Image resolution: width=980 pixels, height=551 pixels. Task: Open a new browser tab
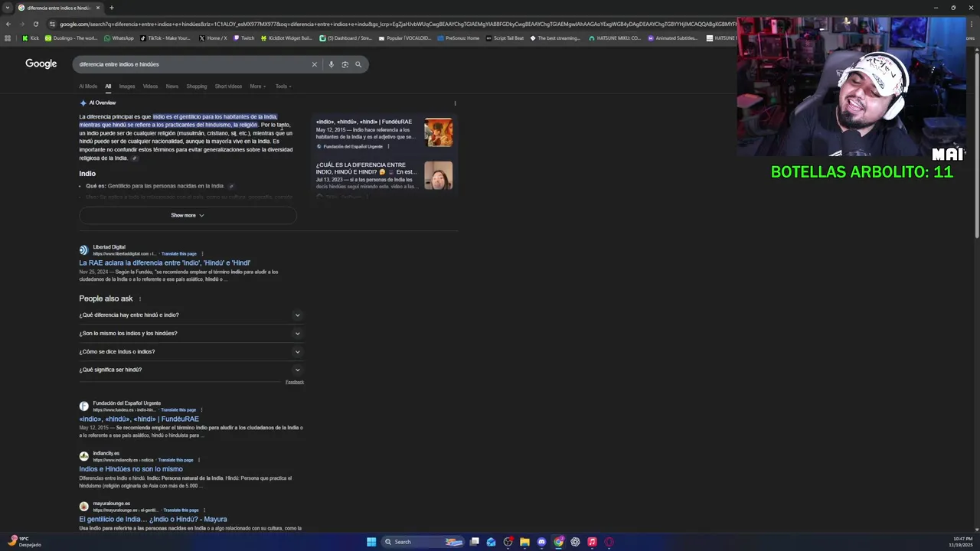tap(111, 8)
